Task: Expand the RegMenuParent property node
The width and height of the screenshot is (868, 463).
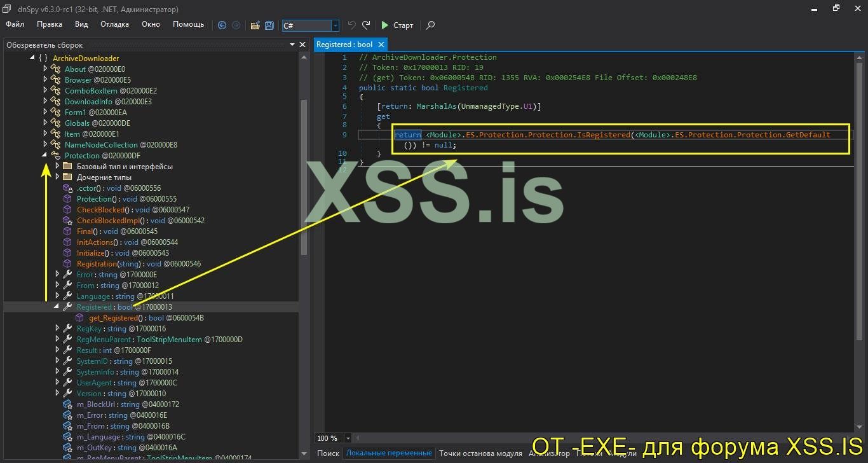Action: [57, 340]
